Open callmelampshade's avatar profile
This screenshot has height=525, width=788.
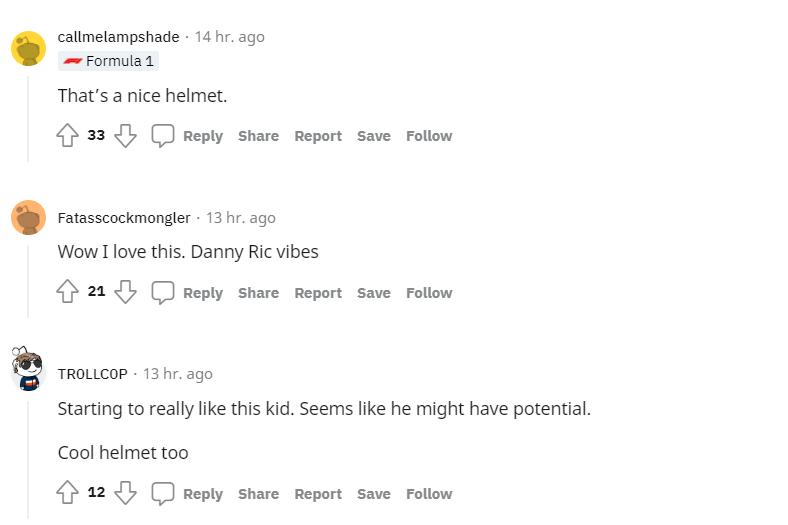point(28,48)
